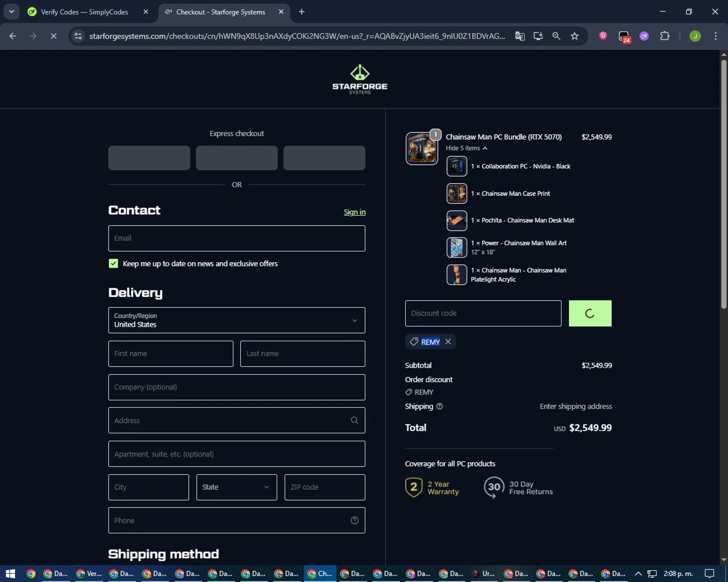The width and height of the screenshot is (728, 582).
Task: Click the Starforge Systems logo
Action: 360,79
